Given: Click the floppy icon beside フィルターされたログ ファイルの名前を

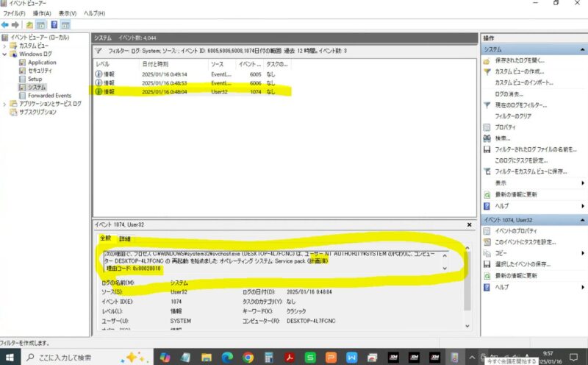Looking at the screenshot, I should tap(487, 149).
